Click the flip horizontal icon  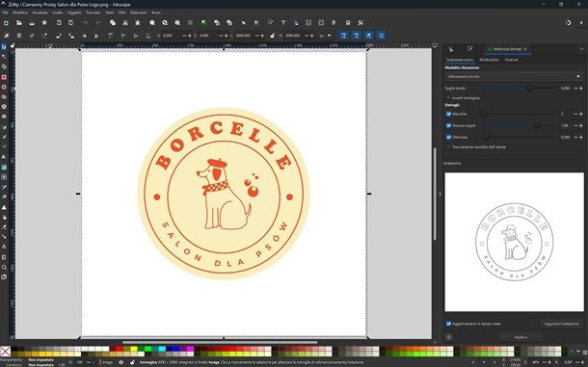[84, 36]
